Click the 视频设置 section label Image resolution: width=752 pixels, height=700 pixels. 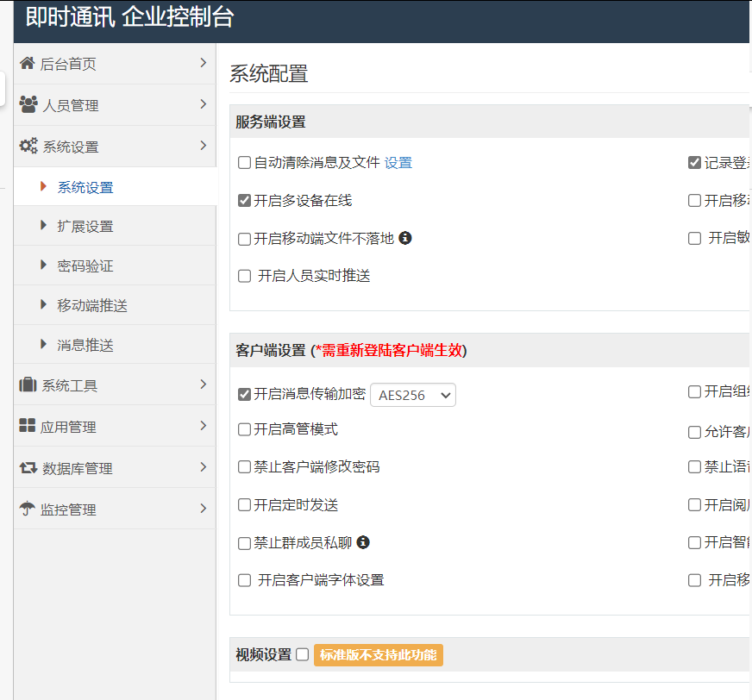pyautogui.click(x=263, y=654)
